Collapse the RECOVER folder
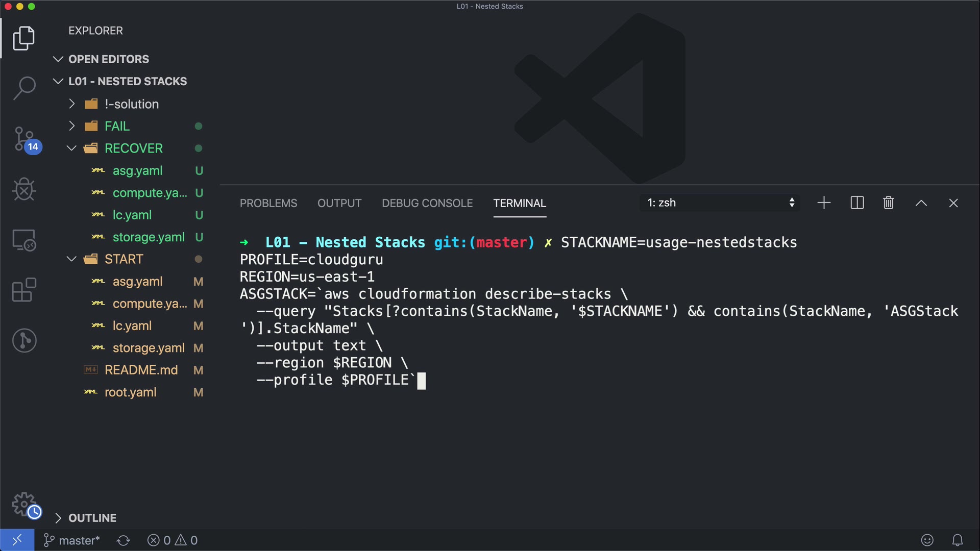This screenshot has width=980, height=551. 133,148
